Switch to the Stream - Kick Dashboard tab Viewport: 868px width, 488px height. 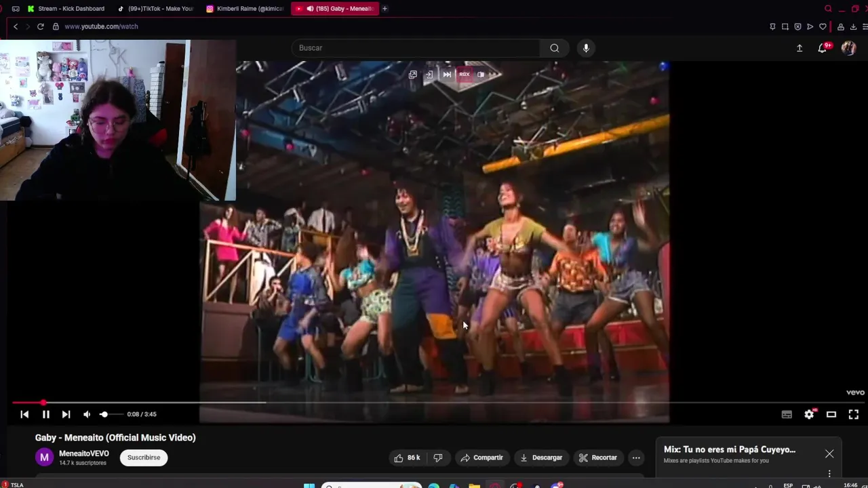point(66,9)
